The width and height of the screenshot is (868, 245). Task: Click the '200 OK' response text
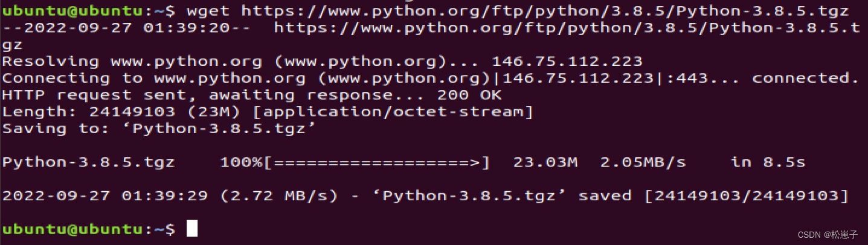(x=474, y=95)
